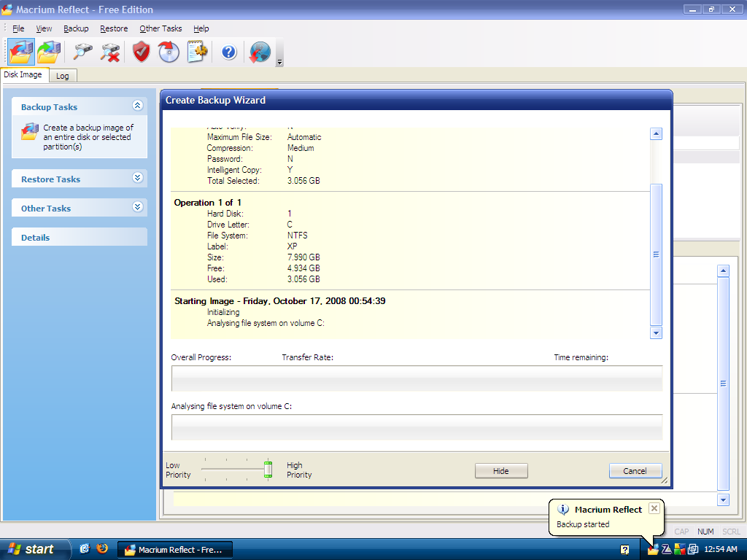This screenshot has width=747, height=560.
Task: Close the Backup started balloon notification
Action: (654, 508)
